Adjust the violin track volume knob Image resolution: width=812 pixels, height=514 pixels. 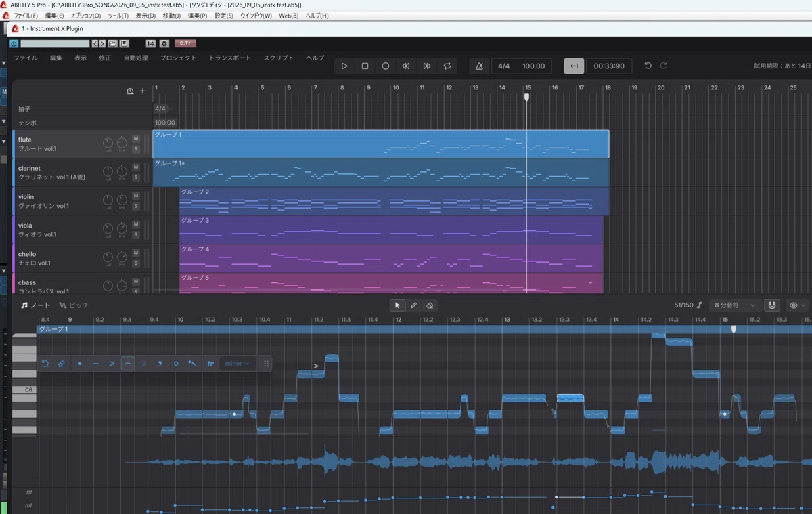click(x=108, y=200)
